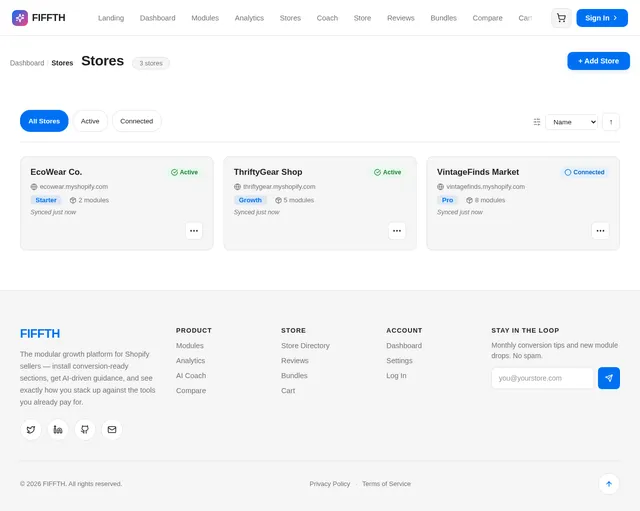Open footer Dashboard link under Account
Image resolution: width=640 pixels, height=511 pixels.
pyautogui.click(x=404, y=346)
